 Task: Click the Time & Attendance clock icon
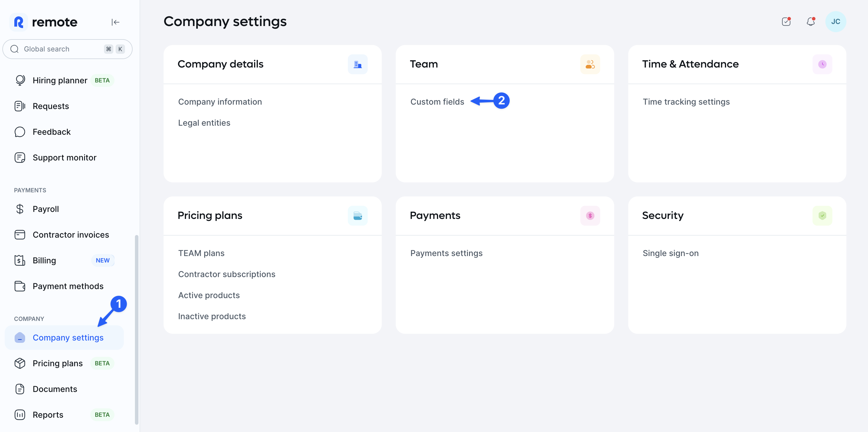tap(822, 64)
